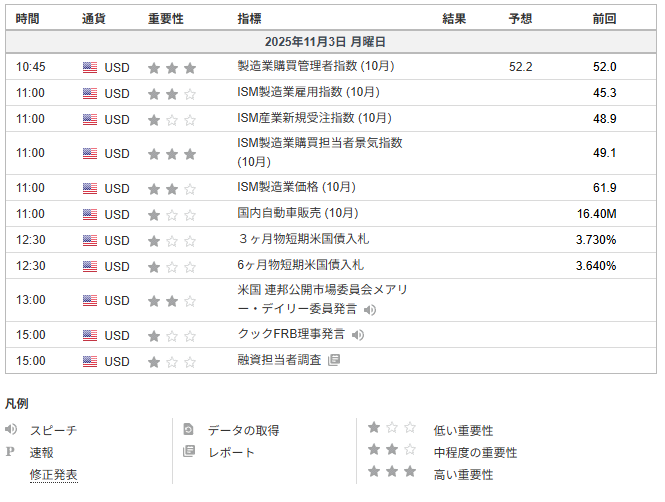This screenshot has height=502, width=665.
Task: Click the レポート icon in the legend
Action: pos(189,452)
